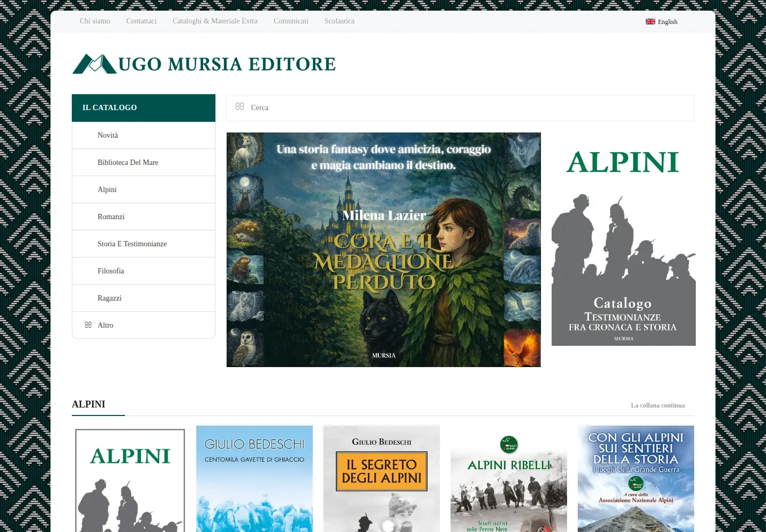Viewport: 766px width, 532px height.
Task: Click the ALPINI section heading
Action: pyautogui.click(x=89, y=404)
